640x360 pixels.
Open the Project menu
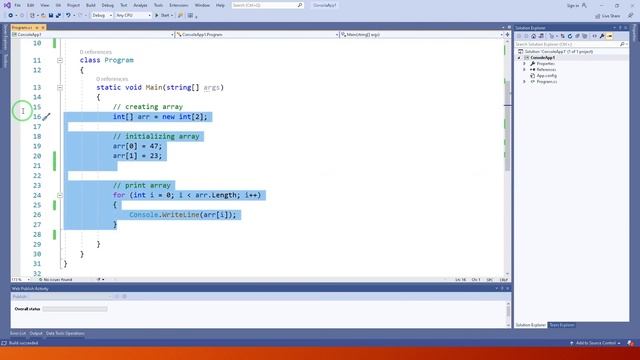(x=73, y=5)
